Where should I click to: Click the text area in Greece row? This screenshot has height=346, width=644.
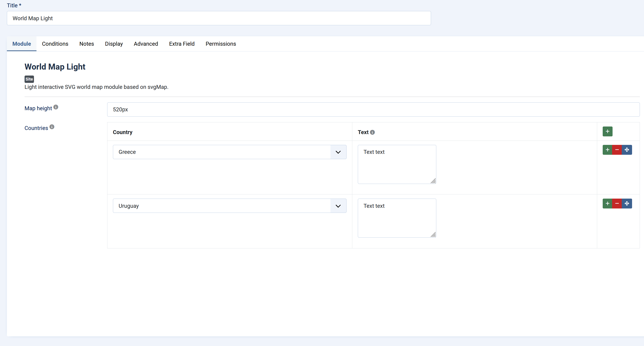(397, 164)
